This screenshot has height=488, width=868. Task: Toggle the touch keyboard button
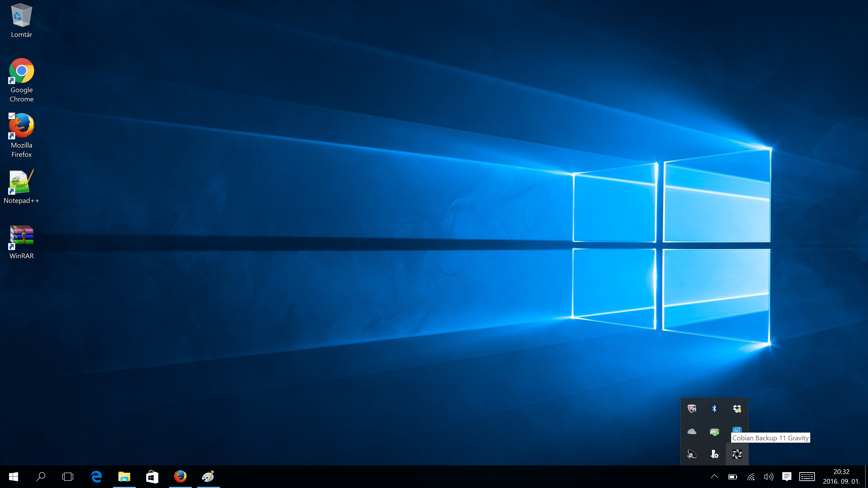(807, 476)
